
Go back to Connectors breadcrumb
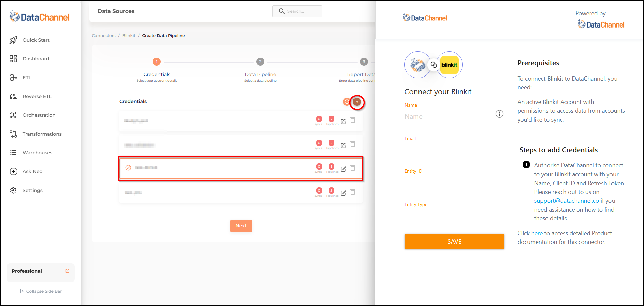coord(104,36)
